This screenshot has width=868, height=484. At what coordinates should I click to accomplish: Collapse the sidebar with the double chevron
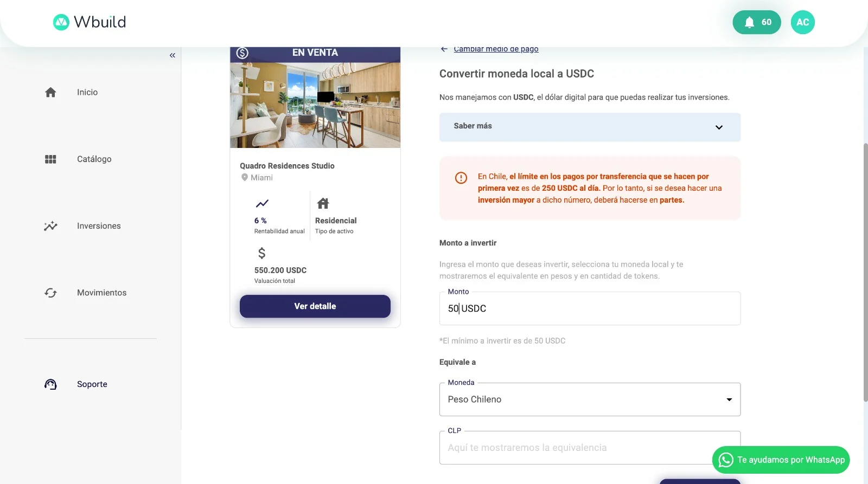tap(172, 55)
